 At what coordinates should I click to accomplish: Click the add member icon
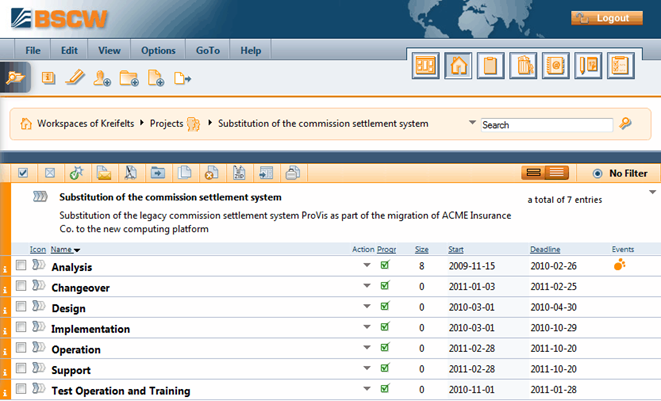[x=102, y=78]
